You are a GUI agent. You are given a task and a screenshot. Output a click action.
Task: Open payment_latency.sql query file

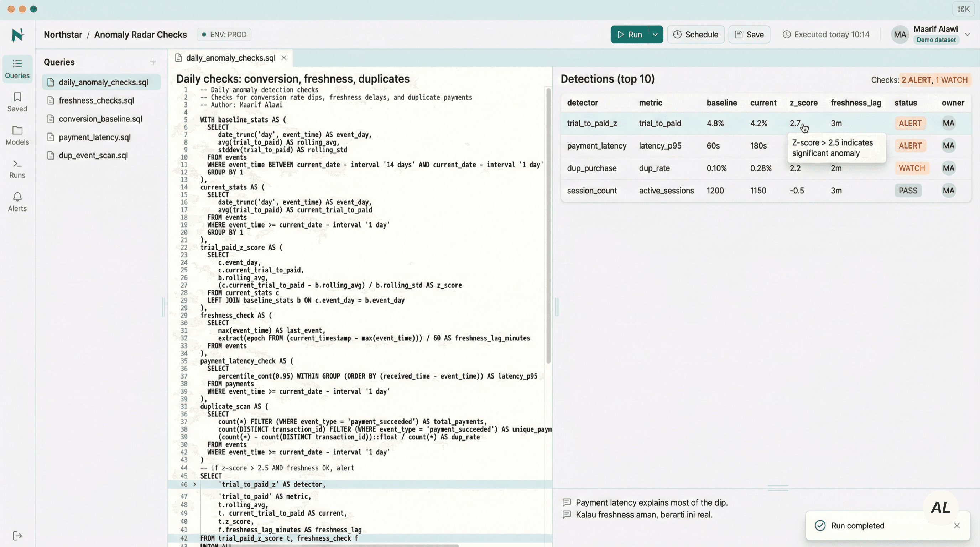94,137
